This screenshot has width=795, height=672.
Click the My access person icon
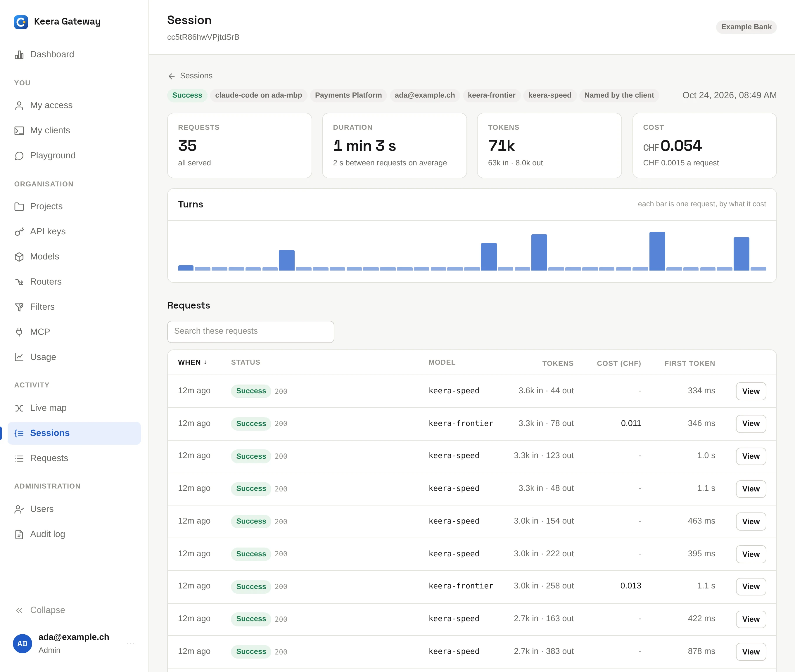[x=19, y=105]
